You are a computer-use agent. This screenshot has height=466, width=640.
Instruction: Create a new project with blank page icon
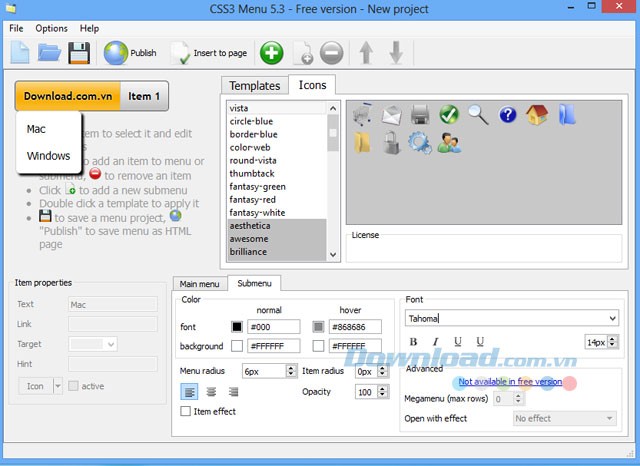[x=20, y=53]
